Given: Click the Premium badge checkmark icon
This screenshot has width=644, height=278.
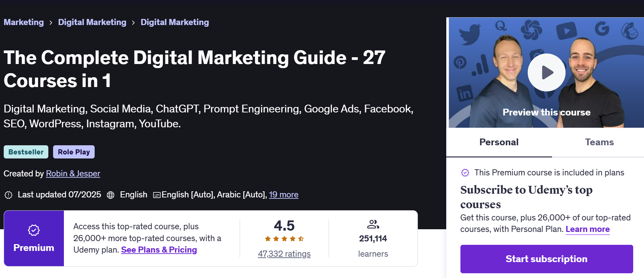Looking at the screenshot, I should pos(34,230).
